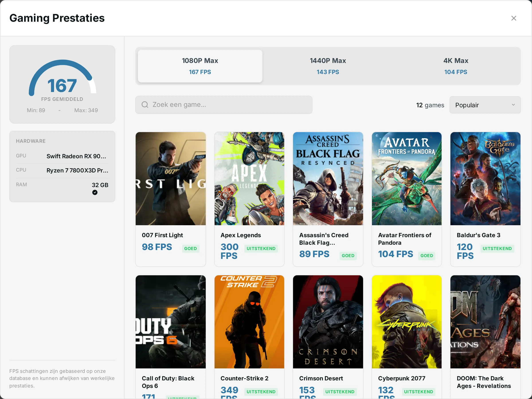
Task: Open the Baldur's Gate 3 cover
Action: tap(485, 178)
